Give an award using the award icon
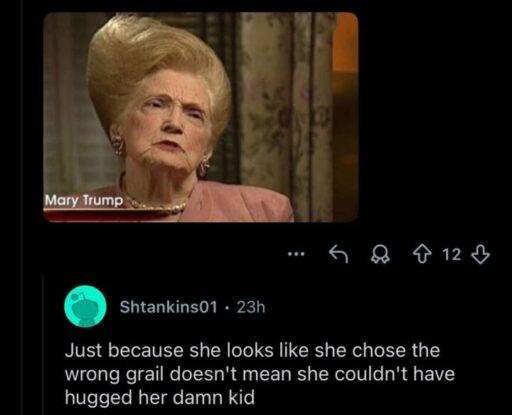Viewport: 512px width, 415px height. [381, 255]
